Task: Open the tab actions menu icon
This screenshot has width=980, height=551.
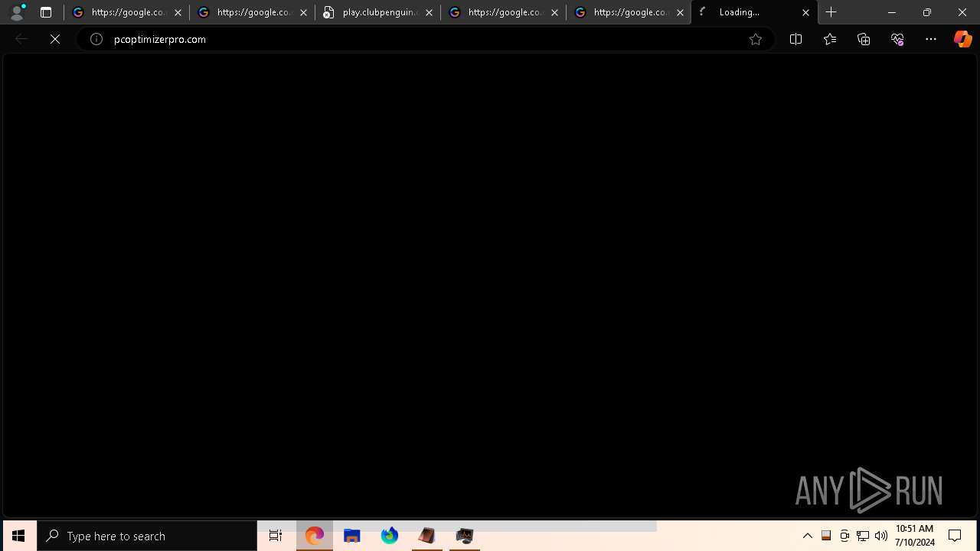Action: point(46,12)
